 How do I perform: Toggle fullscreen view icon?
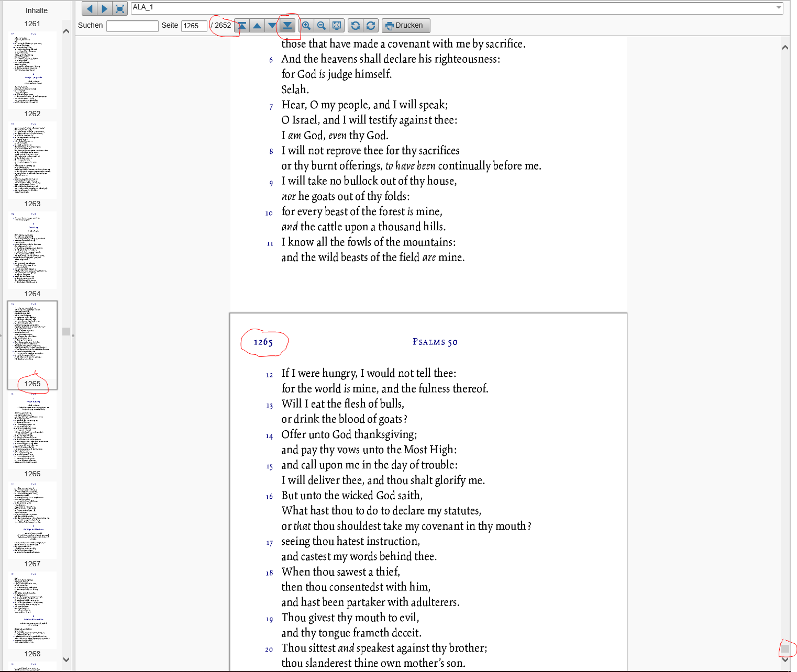point(120,8)
